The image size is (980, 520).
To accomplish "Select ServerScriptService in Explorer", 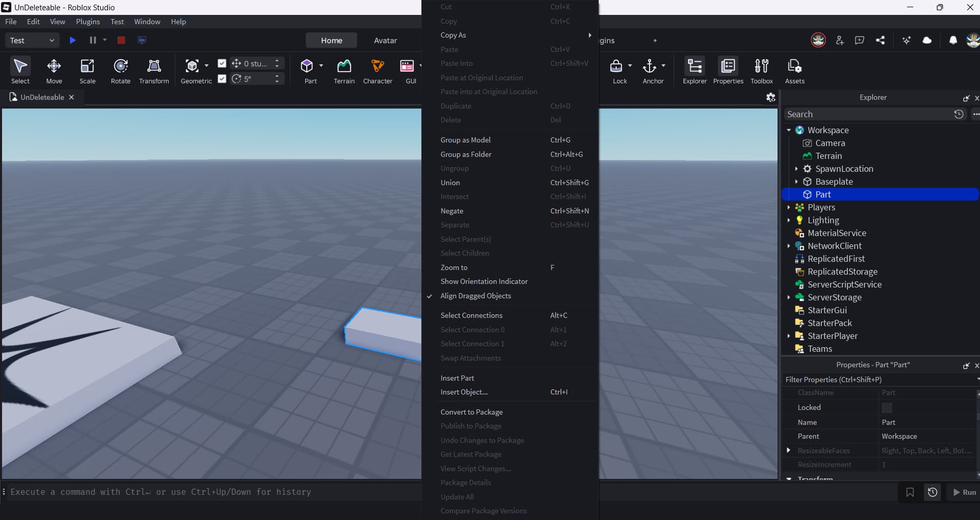I will [x=844, y=284].
